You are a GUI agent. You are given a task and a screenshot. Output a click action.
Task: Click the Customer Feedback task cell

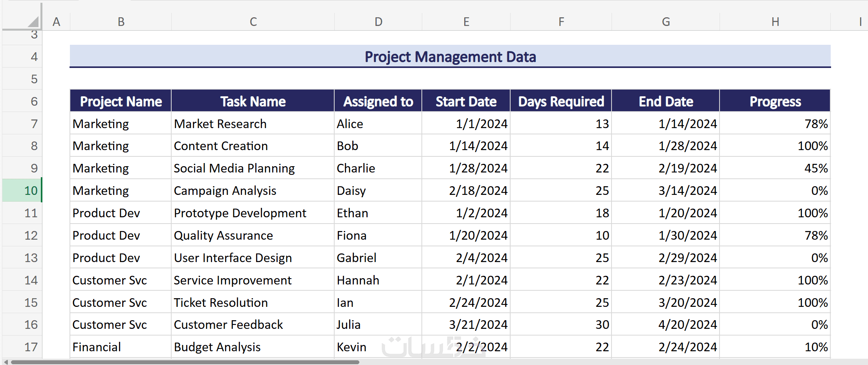[x=253, y=325]
